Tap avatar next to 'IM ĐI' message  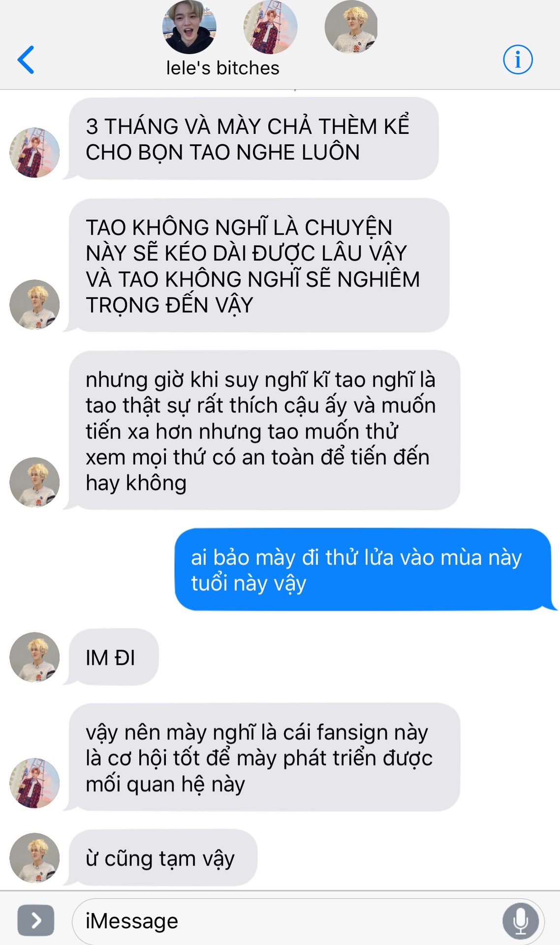click(x=34, y=657)
